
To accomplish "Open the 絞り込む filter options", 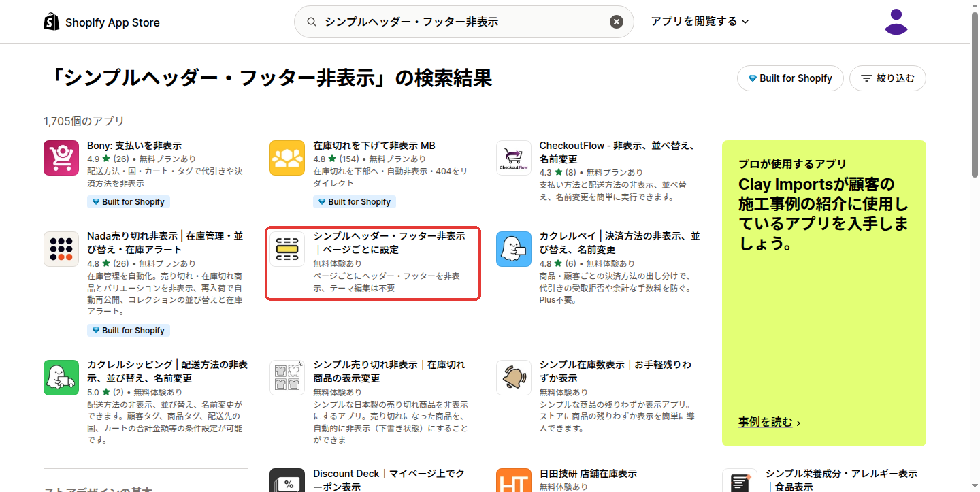I will tap(887, 78).
